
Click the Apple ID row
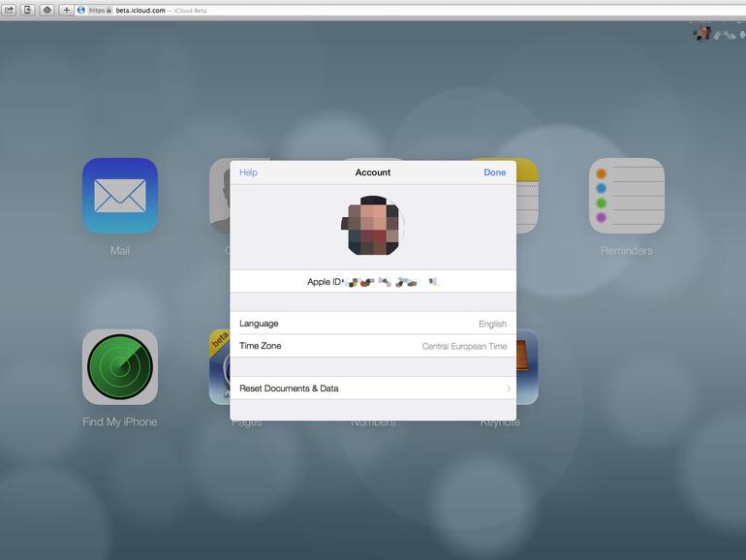[373, 282]
